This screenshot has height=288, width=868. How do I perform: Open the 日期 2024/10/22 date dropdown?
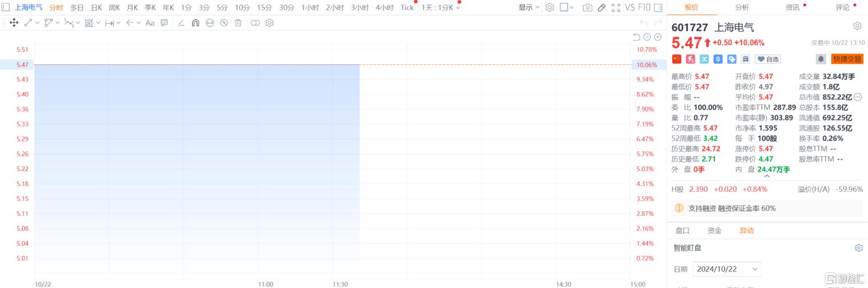(x=727, y=268)
